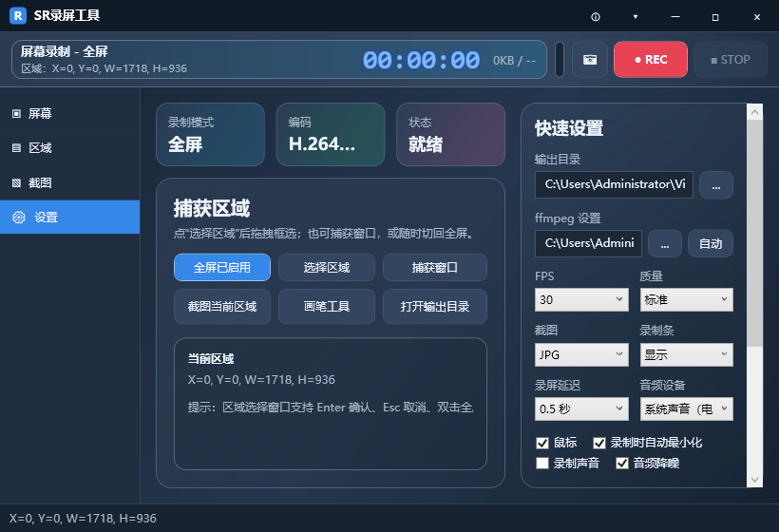Click the 屏幕录制 - 全屏 header text
The height and width of the screenshot is (532, 779).
click(x=64, y=51)
